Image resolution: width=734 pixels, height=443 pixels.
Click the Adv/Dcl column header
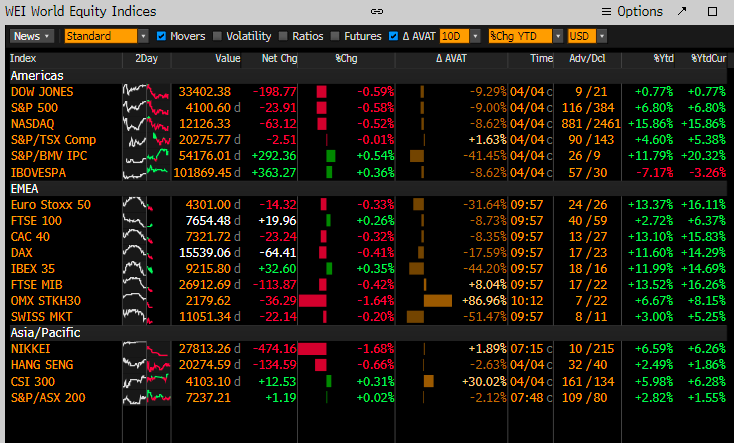tap(587, 59)
